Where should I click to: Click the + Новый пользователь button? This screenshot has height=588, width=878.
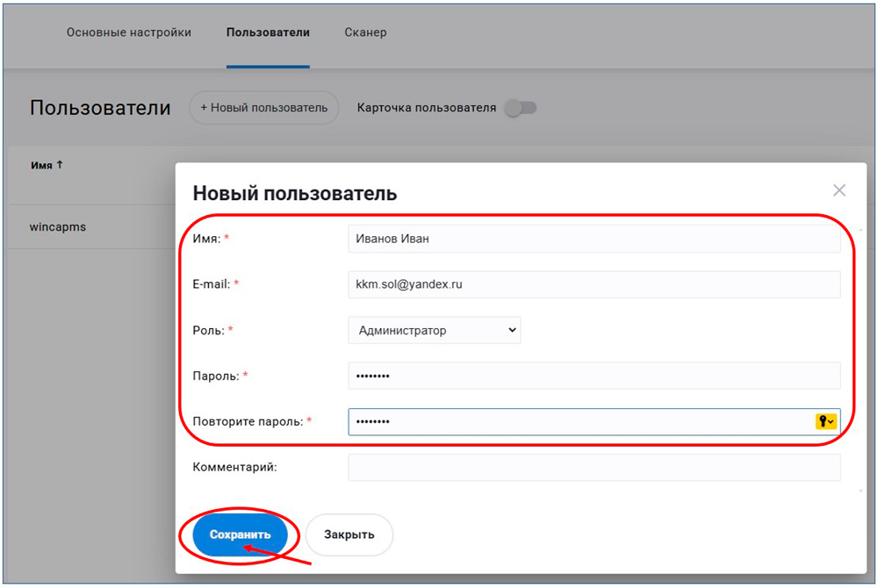point(263,108)
